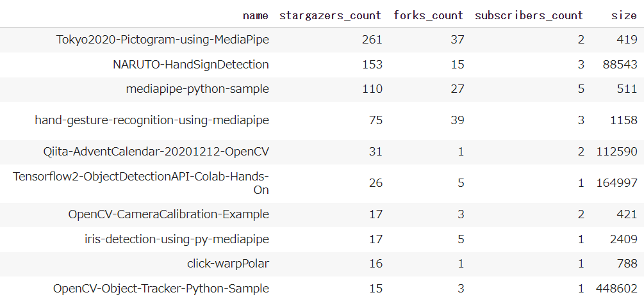Click forks count in iris-detection-using-py-mediapipe row
Screen dimensions: 644x304
click(461, 239)
